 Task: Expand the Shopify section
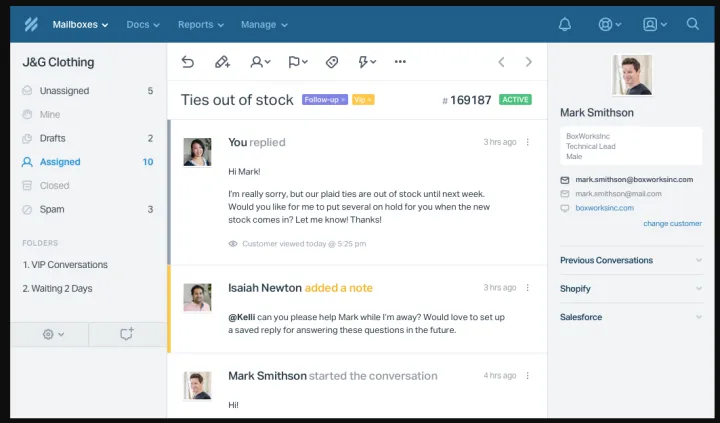coord(631,289)
